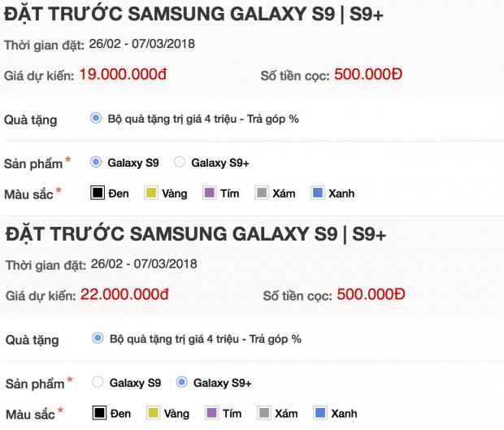Screen dimensions: 504x430
Task: Select the 4 triệu gift radio in the second form
Action: [x=98, y=338]
